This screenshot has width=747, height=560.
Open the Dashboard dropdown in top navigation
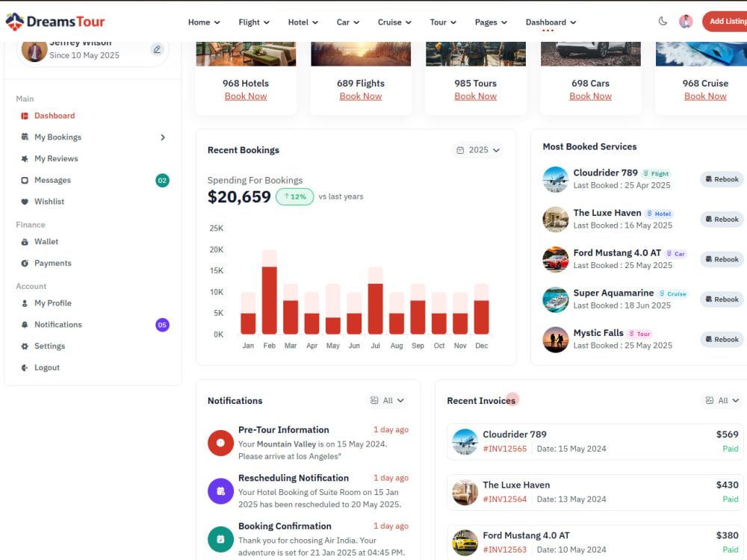[x=551, y=22]
